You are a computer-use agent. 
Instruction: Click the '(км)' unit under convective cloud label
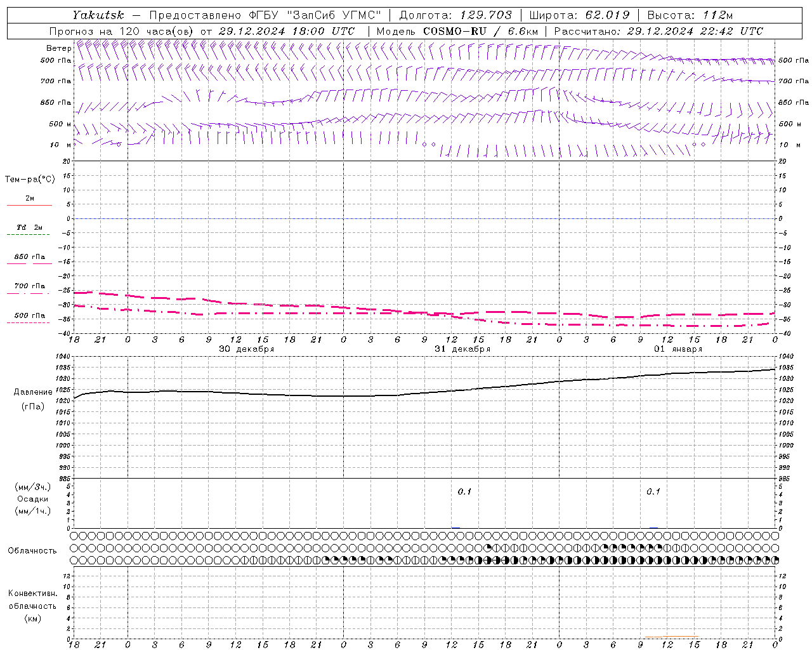[x=33, y=618]
